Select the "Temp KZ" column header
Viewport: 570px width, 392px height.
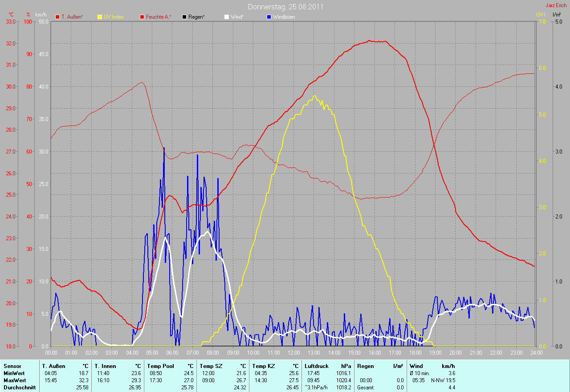[263, 366]
